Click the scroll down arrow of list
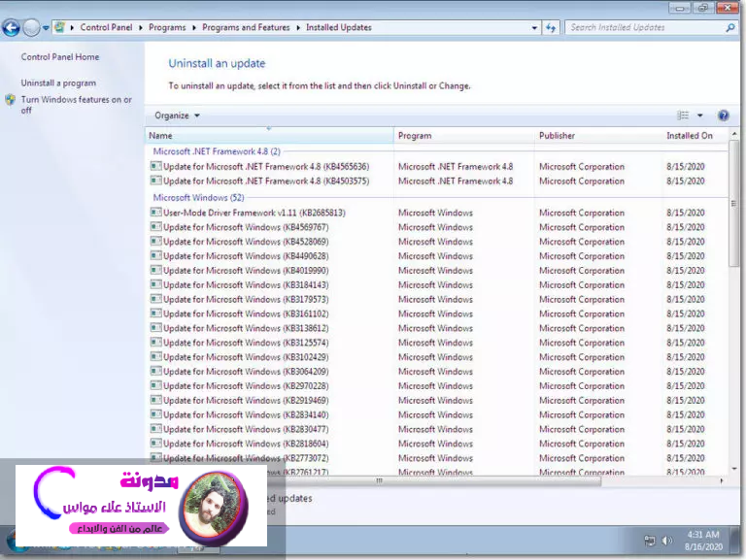746x560 pixels. pos(734,469)
